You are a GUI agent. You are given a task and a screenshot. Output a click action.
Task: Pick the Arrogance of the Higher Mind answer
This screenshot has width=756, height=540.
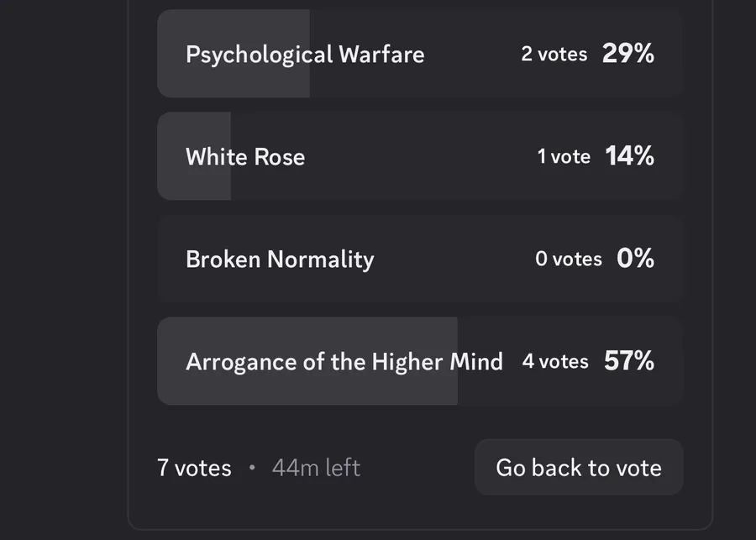pyautogui.click(x=344, y=362)
